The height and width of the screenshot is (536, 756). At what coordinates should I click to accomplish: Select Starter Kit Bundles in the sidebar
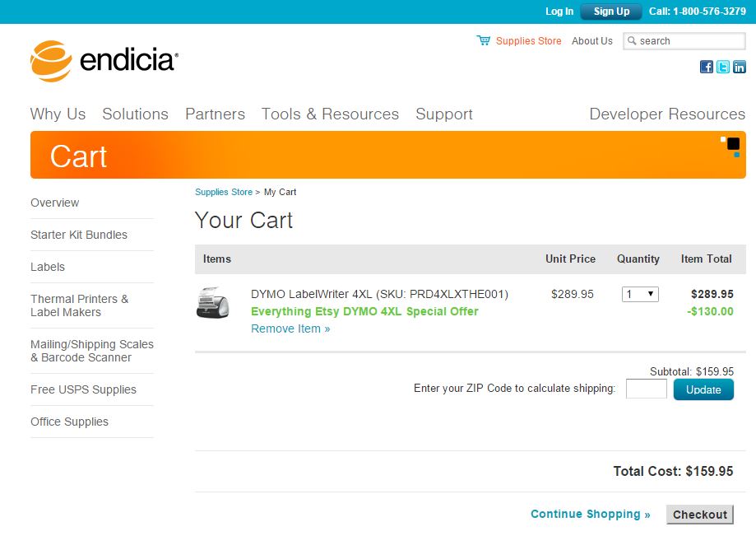(79, 235)
